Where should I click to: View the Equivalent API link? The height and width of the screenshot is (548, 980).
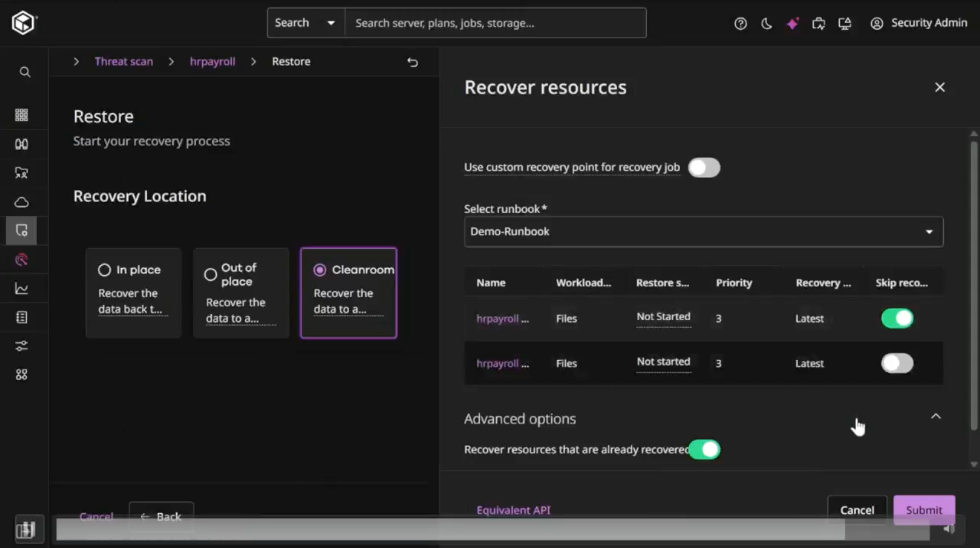(x=514, y=510)
